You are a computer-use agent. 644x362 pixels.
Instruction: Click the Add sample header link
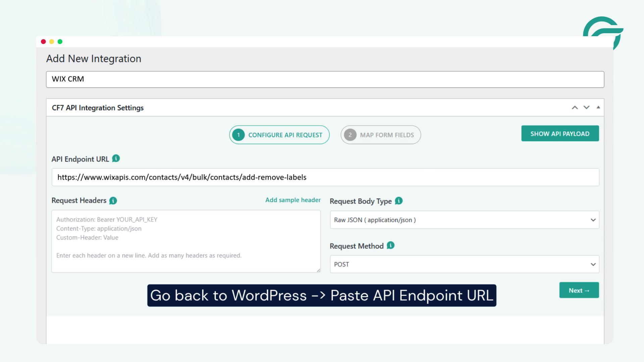[293, 200]
